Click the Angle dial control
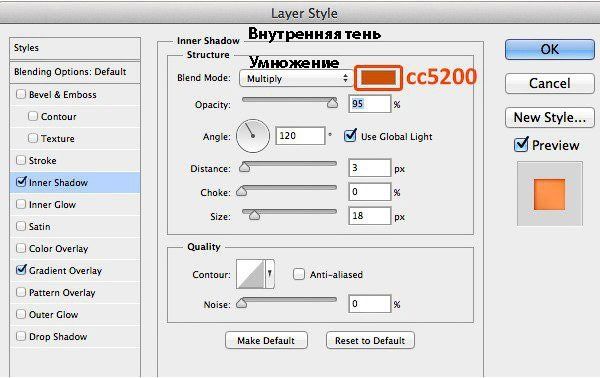Viewport: 600px width, 378px height. [x=253, y=136]
